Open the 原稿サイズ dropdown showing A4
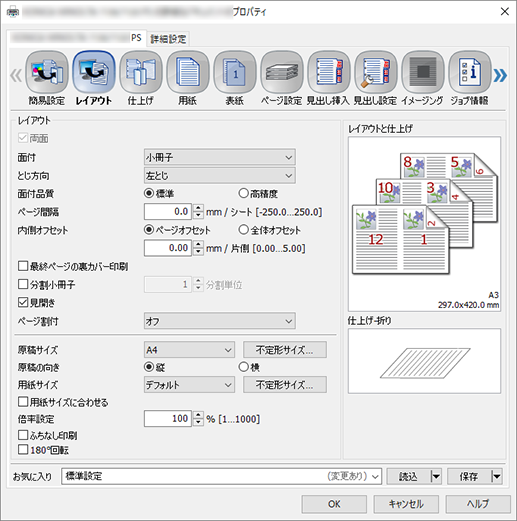 click(189, 350)
